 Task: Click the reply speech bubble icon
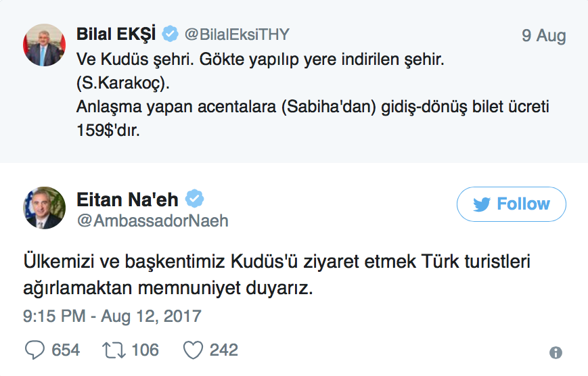[x=35, y=350]
